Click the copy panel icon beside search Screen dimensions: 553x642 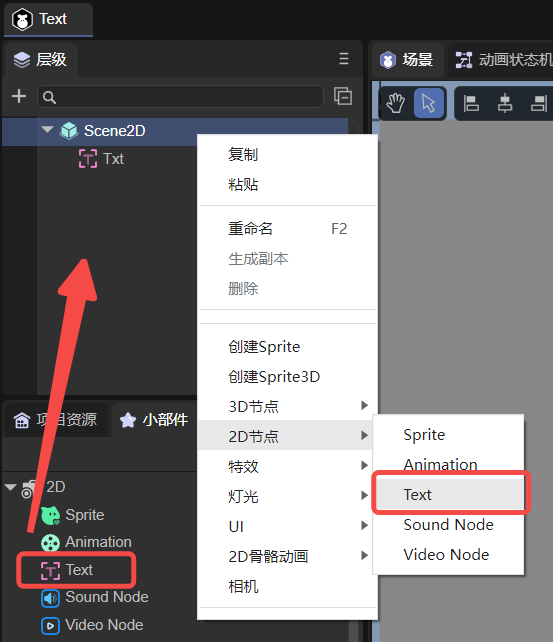(343, 96)
